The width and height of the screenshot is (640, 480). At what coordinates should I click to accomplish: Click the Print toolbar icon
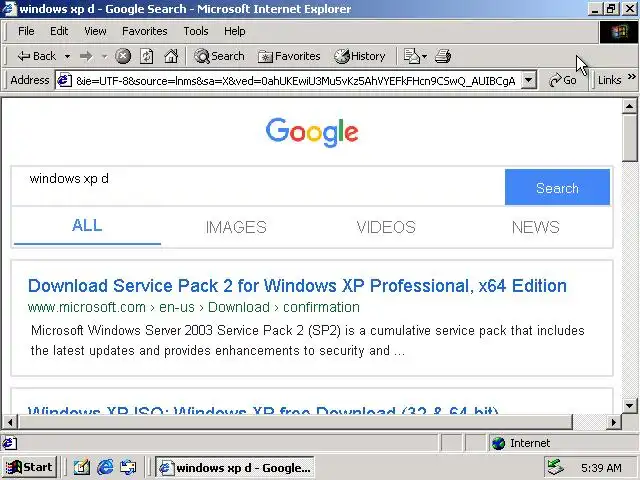[x=443, y=56]
